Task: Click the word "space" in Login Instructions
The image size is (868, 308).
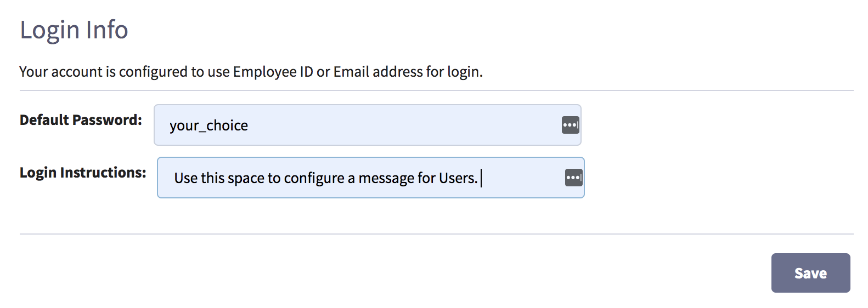Action: tap(246, 179)
